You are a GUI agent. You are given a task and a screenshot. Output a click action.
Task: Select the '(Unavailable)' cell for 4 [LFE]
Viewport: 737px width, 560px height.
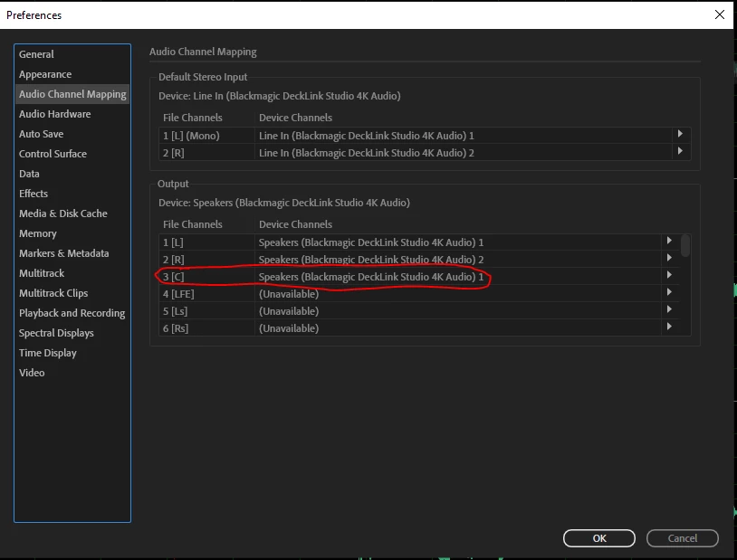click(x=458, y=294)
